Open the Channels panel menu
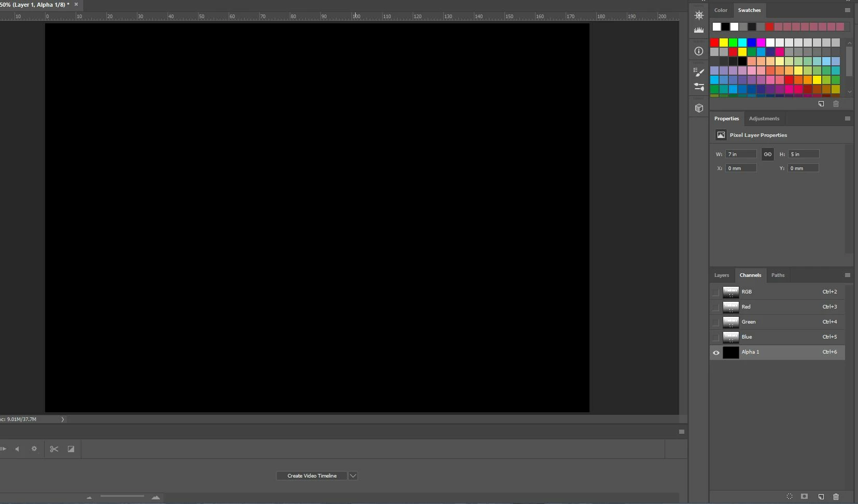Viewport: 858px width, 504px height. pos(848,275)
